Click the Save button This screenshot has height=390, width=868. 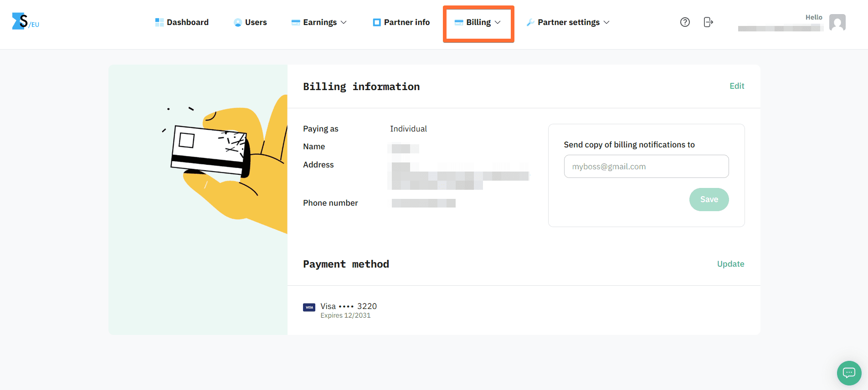[709, 199]
